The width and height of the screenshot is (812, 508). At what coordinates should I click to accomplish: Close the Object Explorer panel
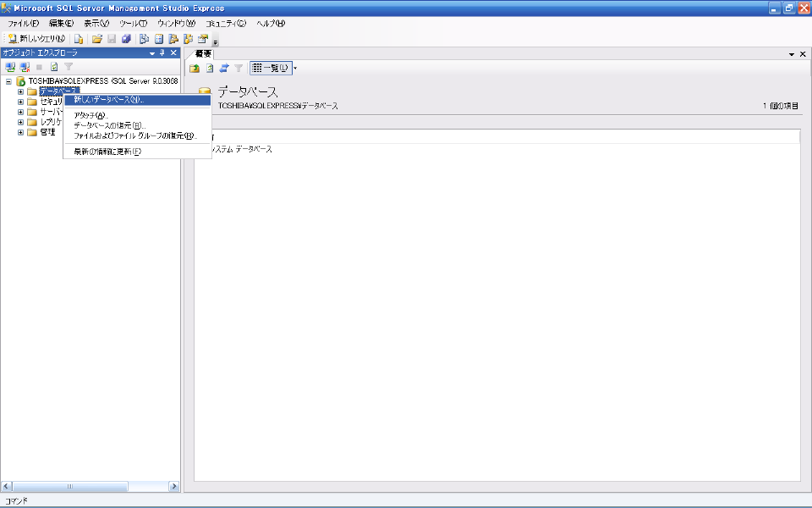coord(173,52)
